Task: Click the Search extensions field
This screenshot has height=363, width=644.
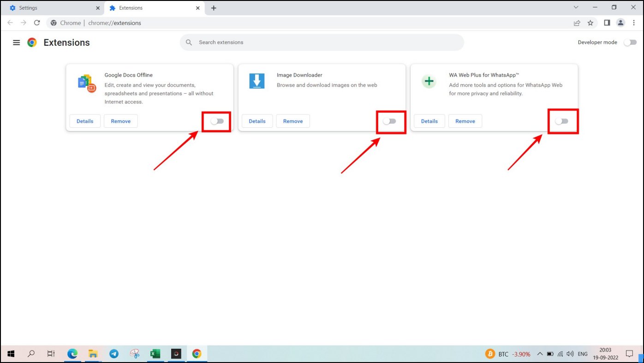Action: click(x=322, y=42)
